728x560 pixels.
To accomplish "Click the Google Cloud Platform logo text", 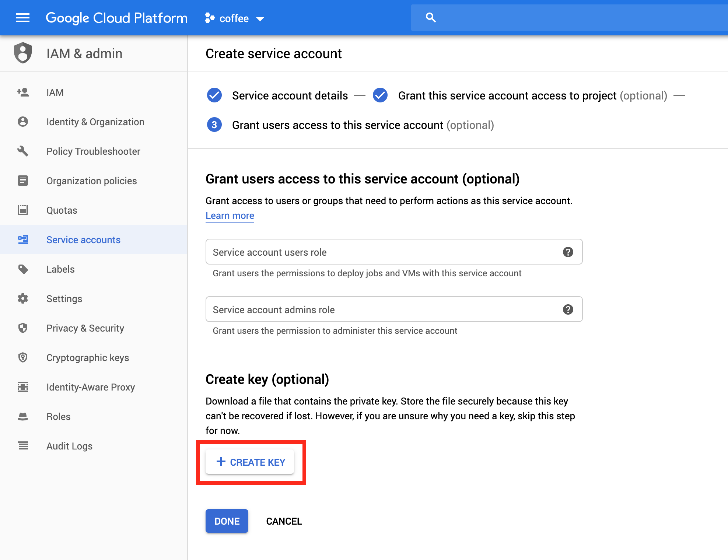I will [116, 18].
